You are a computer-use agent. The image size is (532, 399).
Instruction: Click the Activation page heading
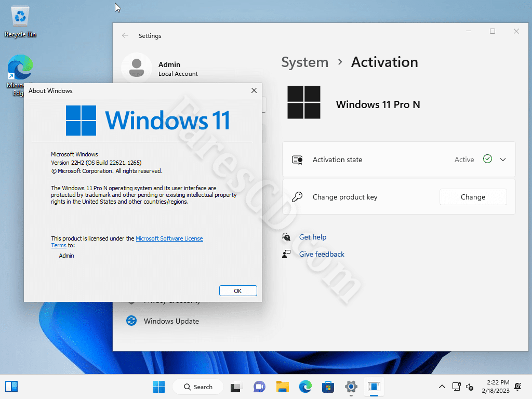[384, 62]
